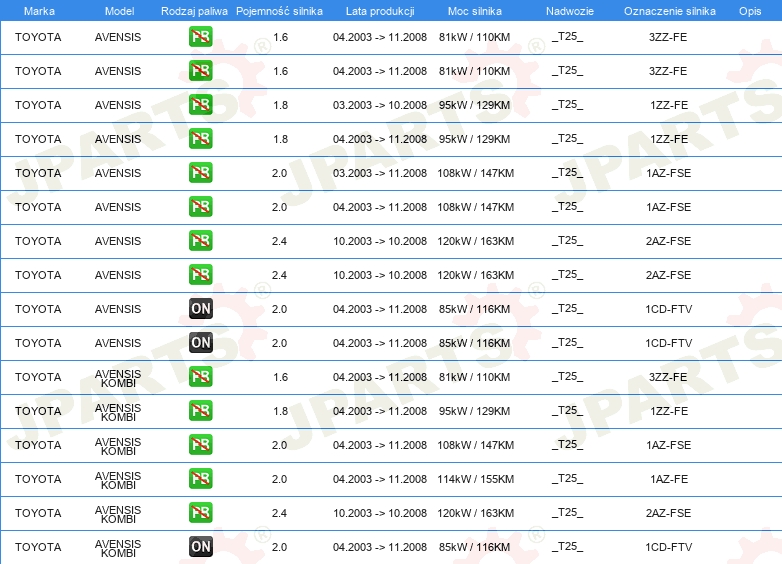Image resolution: width=782 pixels, height=564 pixels.
Task: Click 1ZZ-FE in the Avensis Kombi row
Action: coord(669,411)
